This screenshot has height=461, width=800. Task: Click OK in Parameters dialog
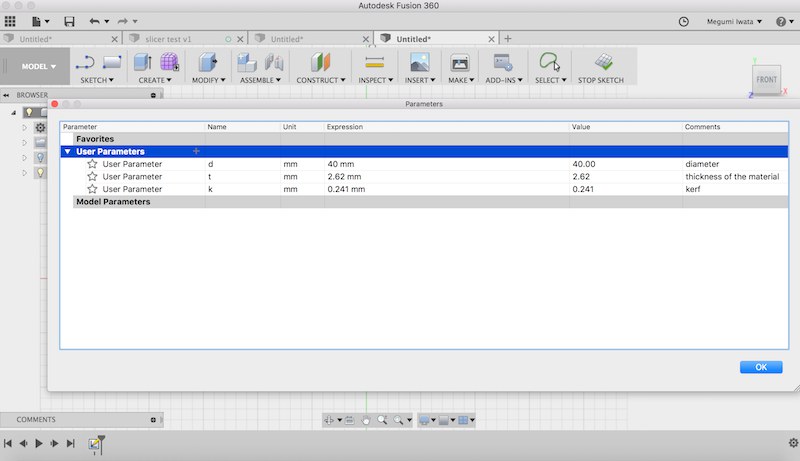pos(761,367)
